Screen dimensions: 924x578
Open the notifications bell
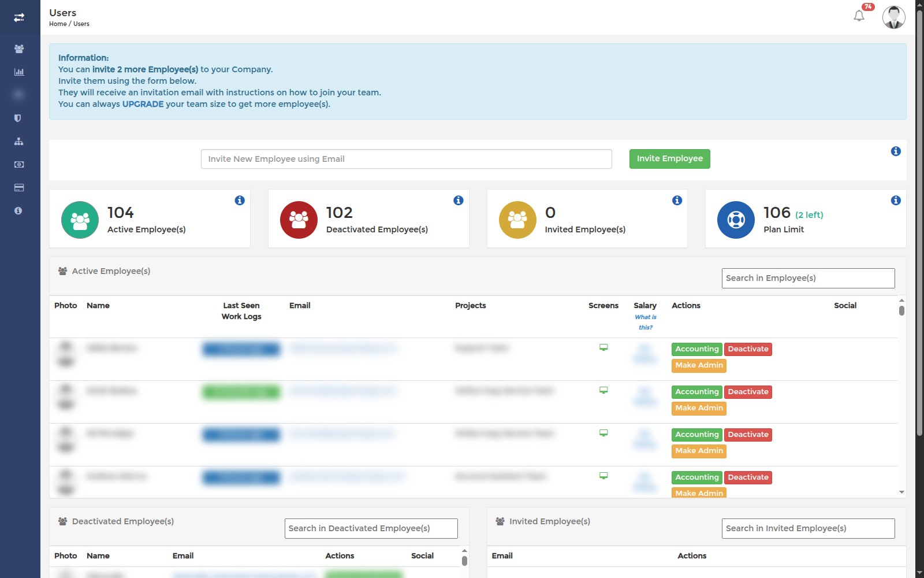(x=859, y=16)
